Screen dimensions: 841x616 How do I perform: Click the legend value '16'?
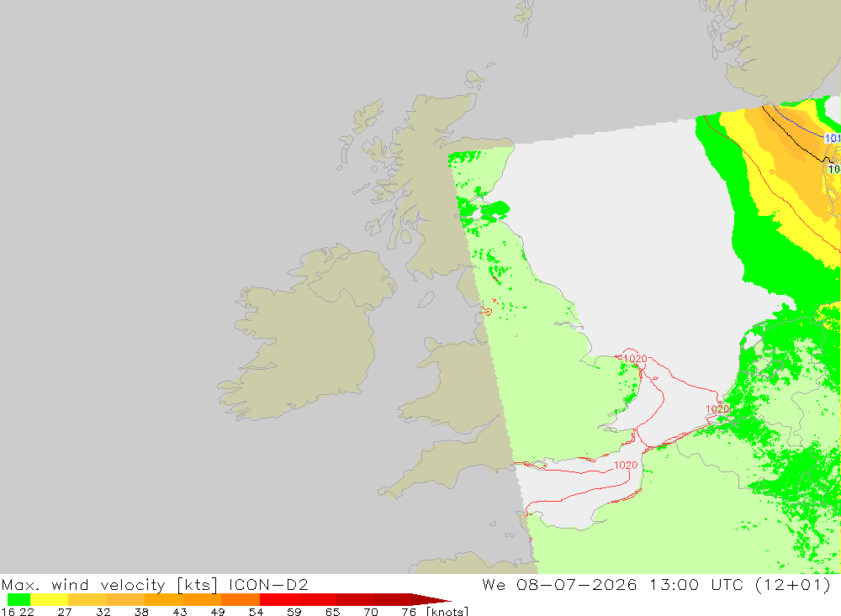coord(8,612)
